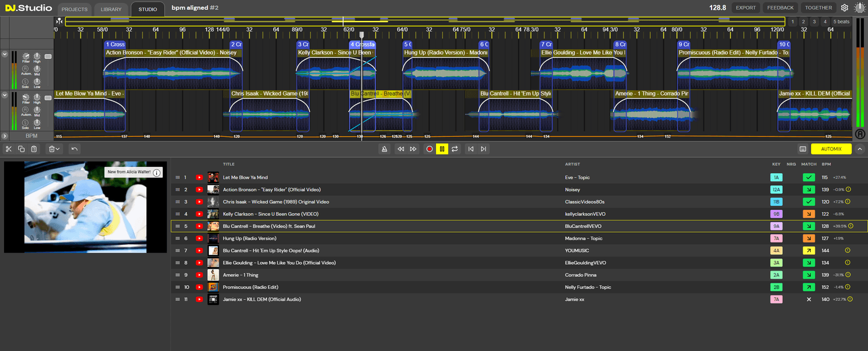Click the playhead snap icon left of overview
868x351 pixels.
pyautogui.click(x=59, y=22)
